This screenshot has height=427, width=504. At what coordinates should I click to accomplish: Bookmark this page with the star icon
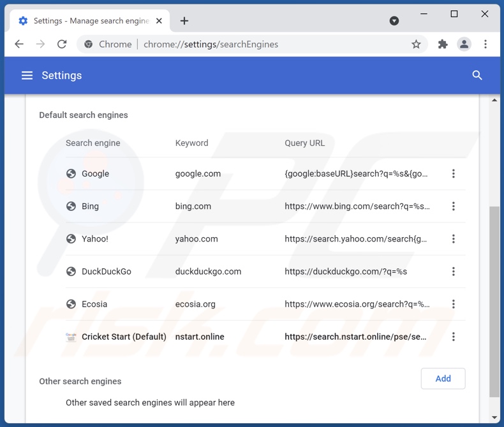click(x=416, y=44)
